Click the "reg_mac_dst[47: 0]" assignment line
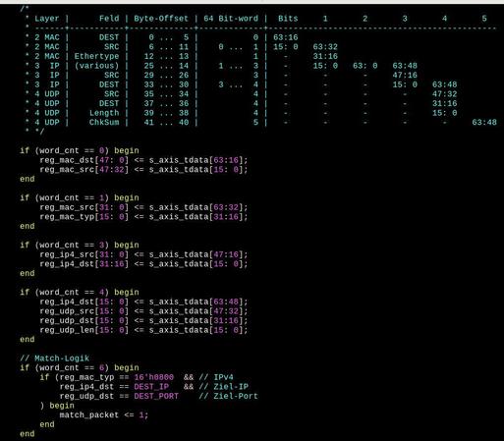This screenshot has height=441, width=504. point(143,160)
